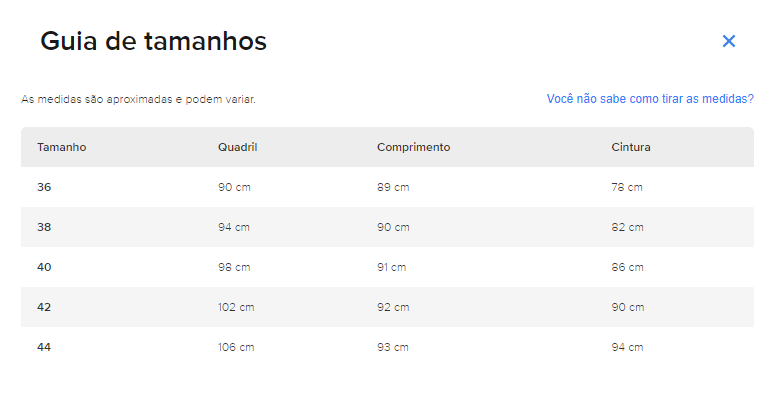Click the 91 cm Comprimento cell
The width and height of the screenshot is (779, 393).
[391, 267]
